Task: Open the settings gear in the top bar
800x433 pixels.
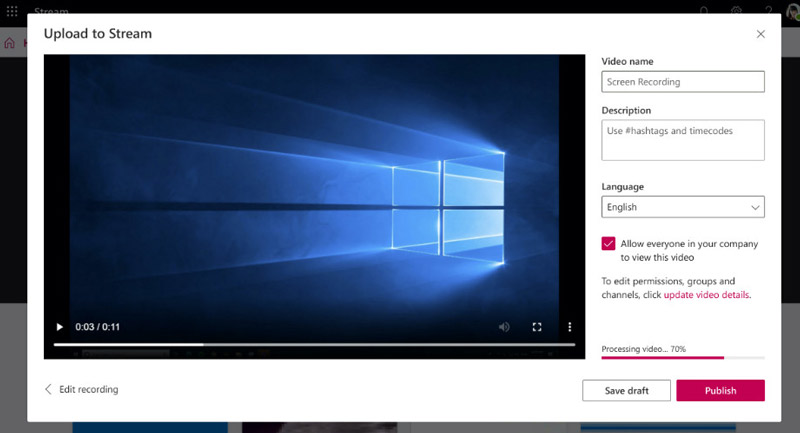Action: [x=736, y=11]
